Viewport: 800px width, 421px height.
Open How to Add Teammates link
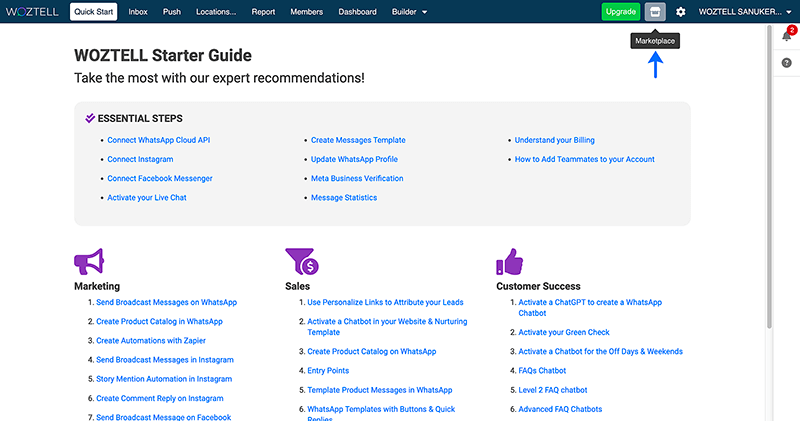585,159
